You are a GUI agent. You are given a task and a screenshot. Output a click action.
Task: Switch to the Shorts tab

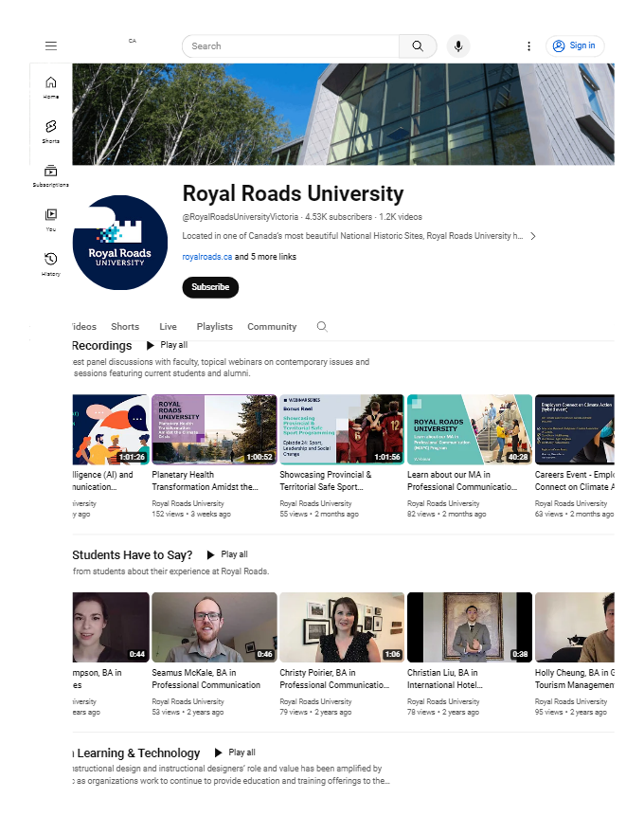coord(125,327)
